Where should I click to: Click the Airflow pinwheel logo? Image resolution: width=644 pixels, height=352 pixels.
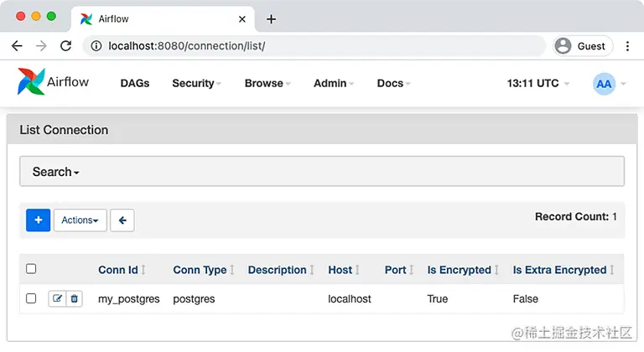(x=31, y=82)
